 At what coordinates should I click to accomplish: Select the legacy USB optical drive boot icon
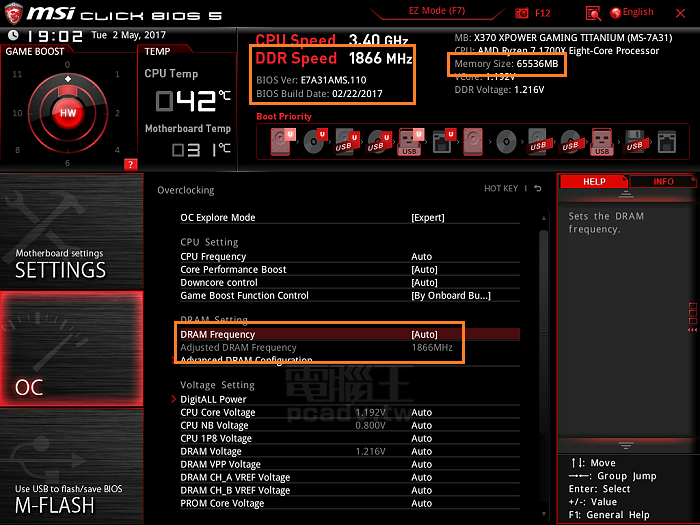coord(571,142)
